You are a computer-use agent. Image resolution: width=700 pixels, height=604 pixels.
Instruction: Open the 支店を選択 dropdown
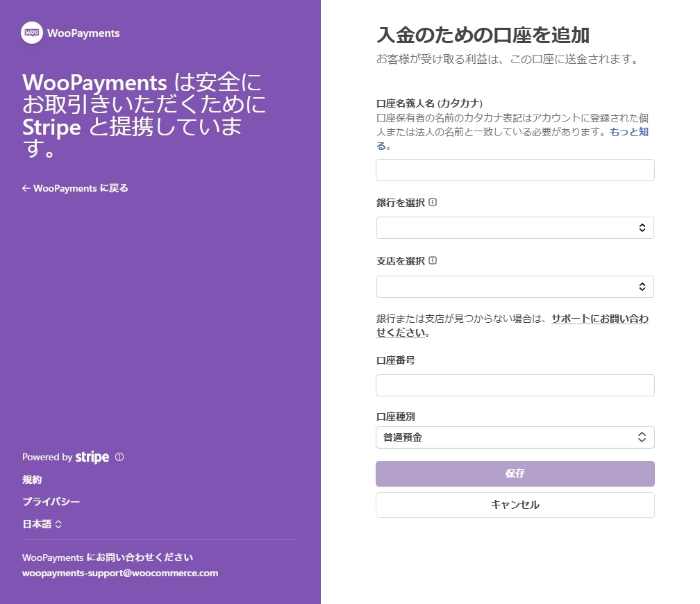(x=515, y=287)
